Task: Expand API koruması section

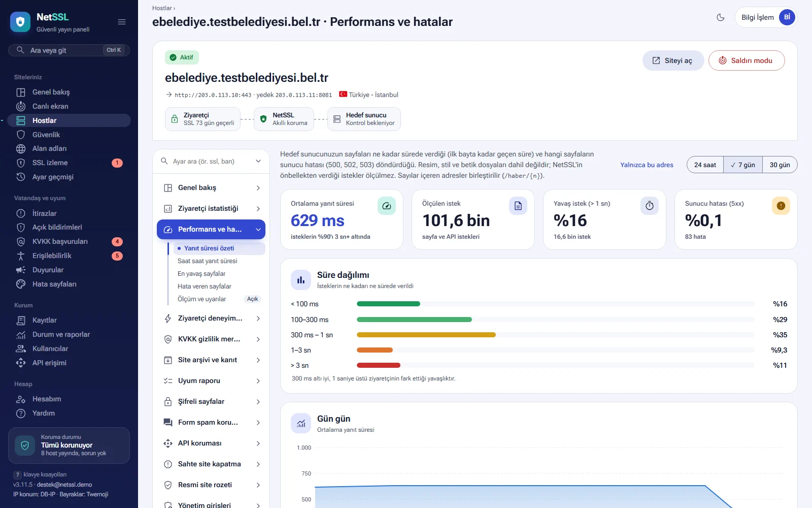Action: click(x=211, y=443)
